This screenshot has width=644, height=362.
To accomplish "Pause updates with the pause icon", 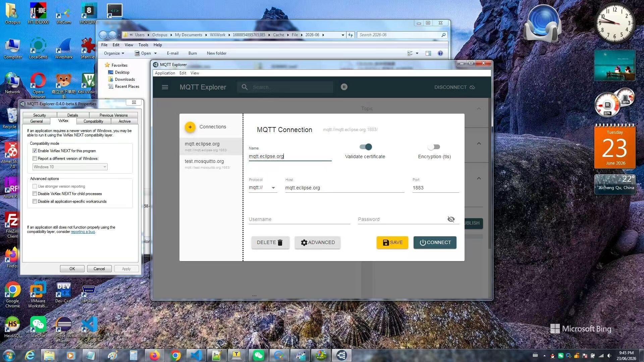I will tap(344, 87).
